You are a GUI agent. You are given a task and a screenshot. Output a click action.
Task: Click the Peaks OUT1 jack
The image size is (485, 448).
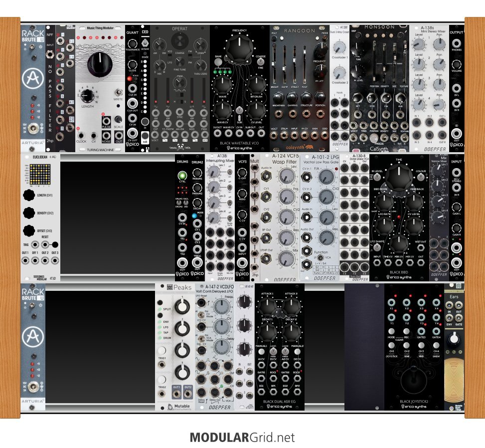[176, 394]
